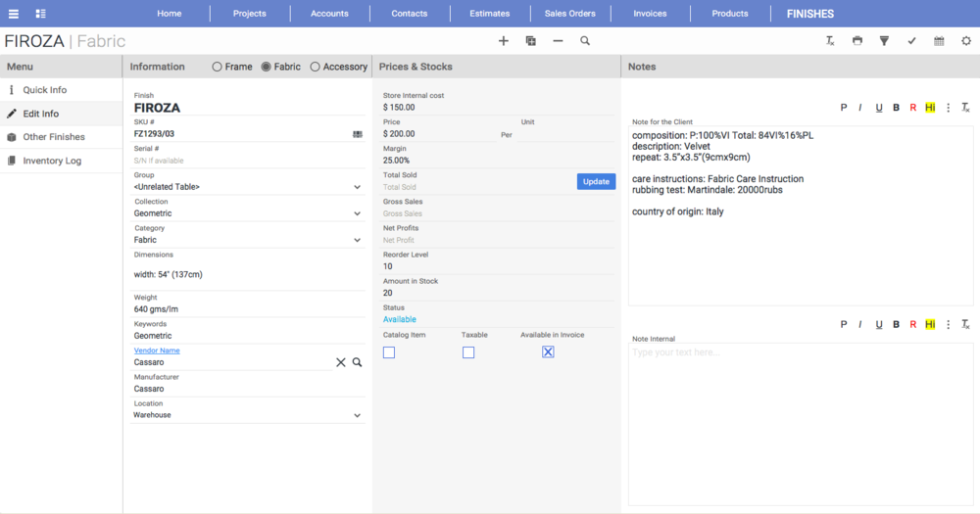Viewport: 980px width, 514px height.
Task: Search vendor using magnifier beside Cassaro
Action: (358, 362)
